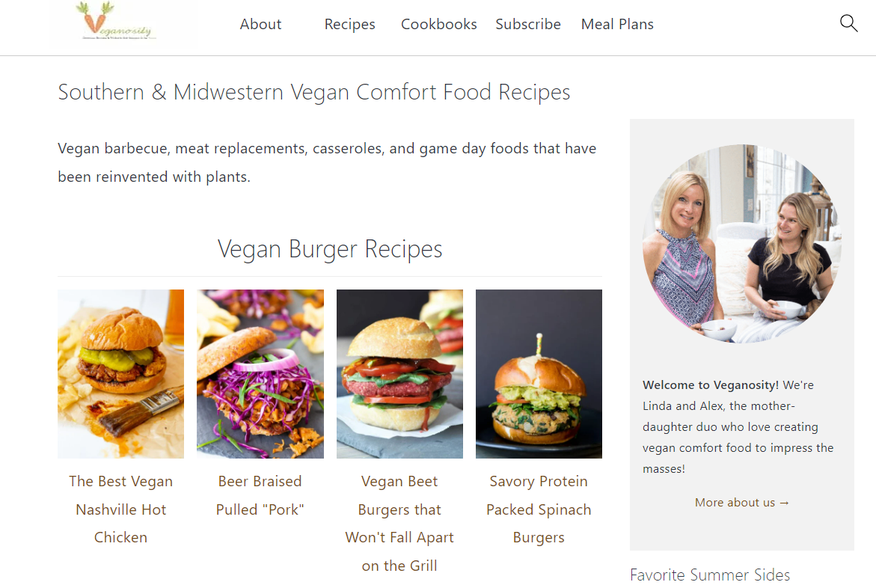The image size is (876, 588).
Task: Select the Favorite Summer Sides heading
Action: pos(709,575)
